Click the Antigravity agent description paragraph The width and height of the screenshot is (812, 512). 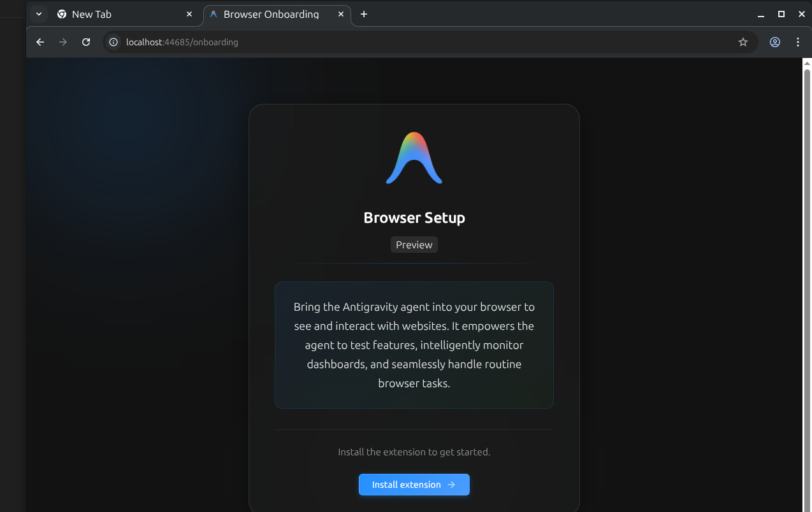pos(414,345)
